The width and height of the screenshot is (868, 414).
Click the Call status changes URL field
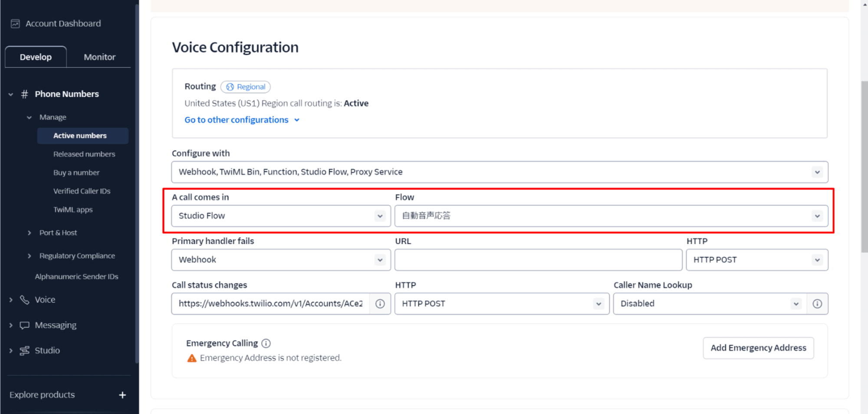click(x=270, y=304)
